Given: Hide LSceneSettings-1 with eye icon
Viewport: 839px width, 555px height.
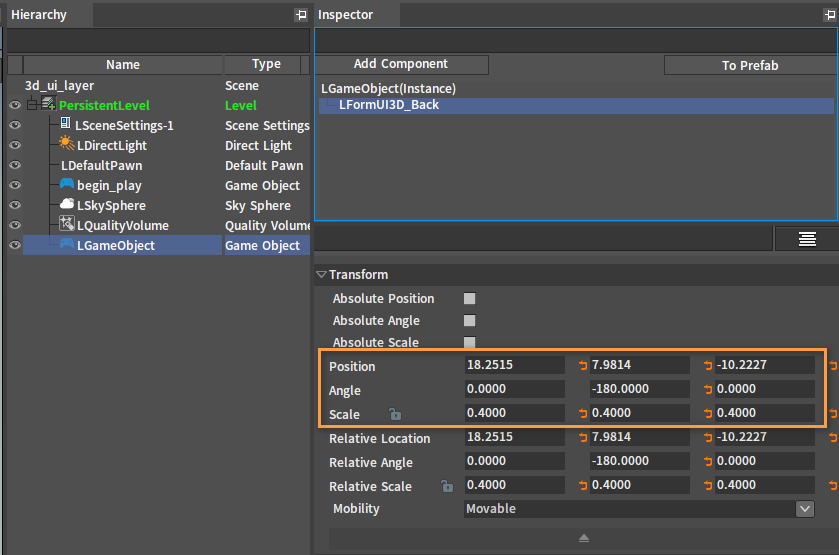Looking at the screenshot, I should [15, 125].
